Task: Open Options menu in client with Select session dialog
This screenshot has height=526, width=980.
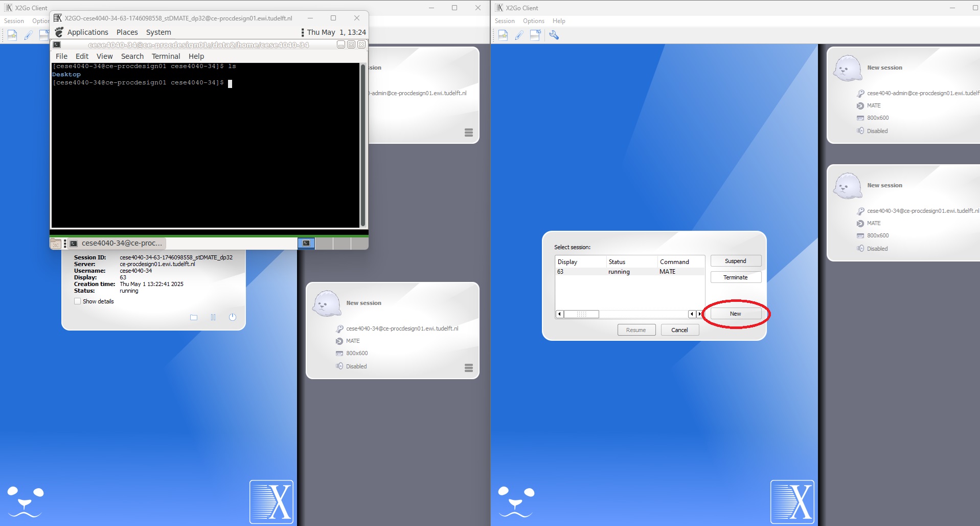Action: [534, 21]
